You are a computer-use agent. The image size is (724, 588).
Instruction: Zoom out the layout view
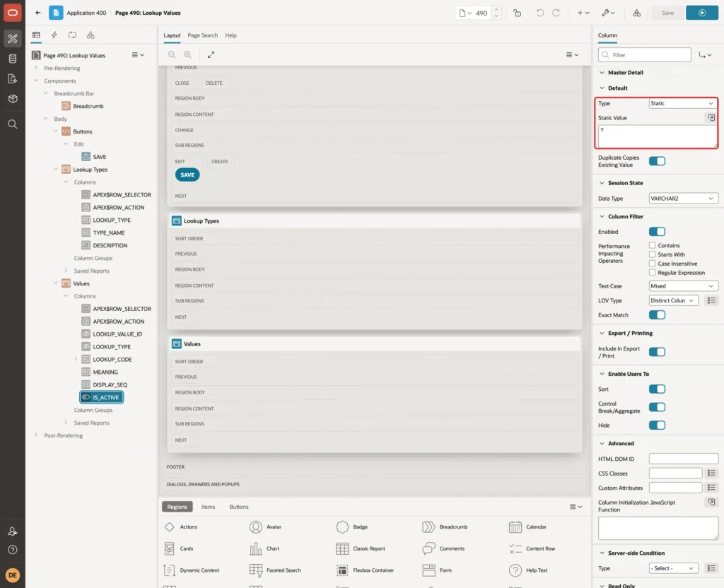pos(172,55)
